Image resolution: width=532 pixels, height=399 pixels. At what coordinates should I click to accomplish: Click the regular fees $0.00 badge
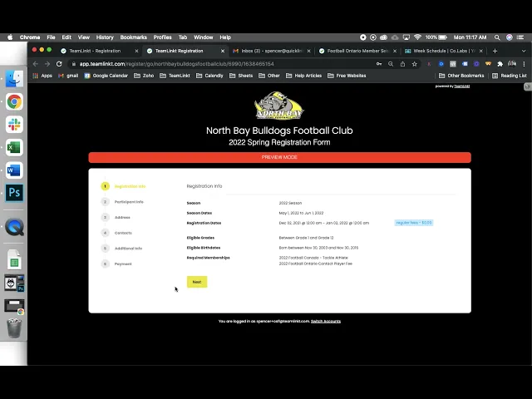pyautogui.click(x=414, y=223)
